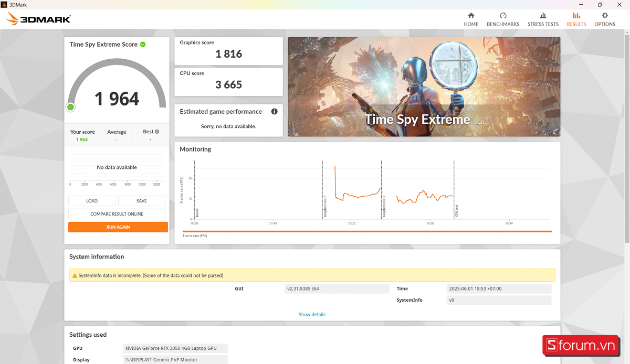Viewport: 630px width, 364px height.
Task: Click the green dot on score gauge
Action: click(x=70, y=107)
